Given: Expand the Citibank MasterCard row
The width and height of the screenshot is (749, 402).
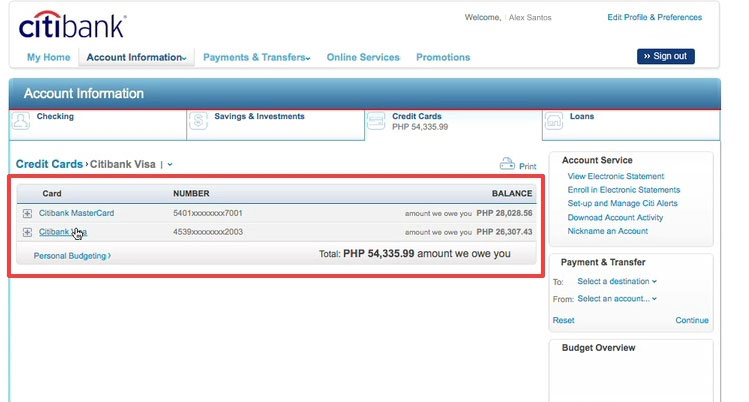Looking at the screenshot, I should [x=27, y=213].
